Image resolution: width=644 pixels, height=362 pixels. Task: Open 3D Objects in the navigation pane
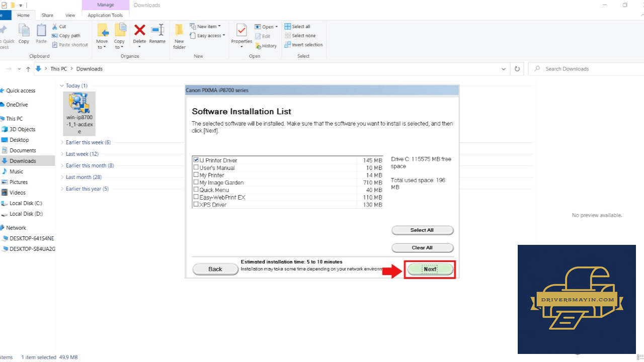pyautogui.click(x=23, y=129)
